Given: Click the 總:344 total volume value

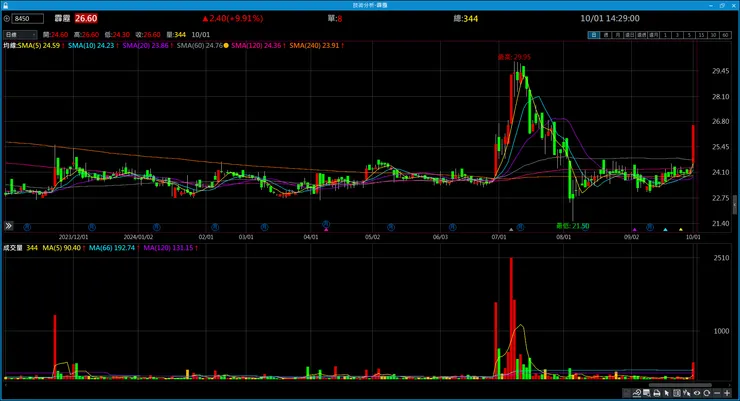Looking at the screenshot, I should (466, 18).
